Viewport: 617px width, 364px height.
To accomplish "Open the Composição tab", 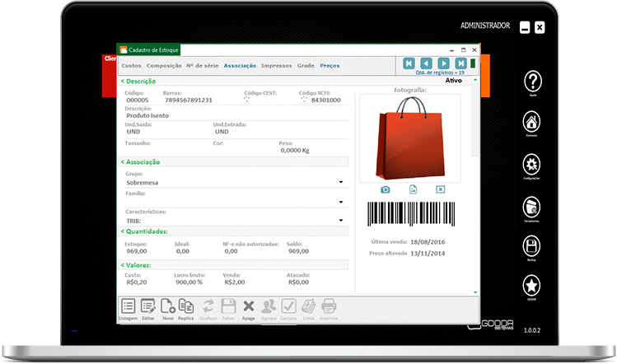I will (x=164, y=65).
